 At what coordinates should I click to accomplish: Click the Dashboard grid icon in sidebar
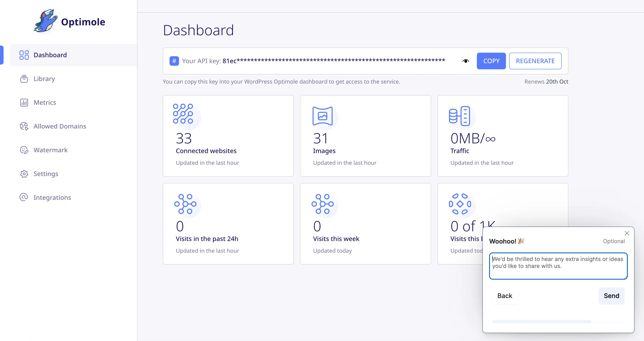click(24, 55)
